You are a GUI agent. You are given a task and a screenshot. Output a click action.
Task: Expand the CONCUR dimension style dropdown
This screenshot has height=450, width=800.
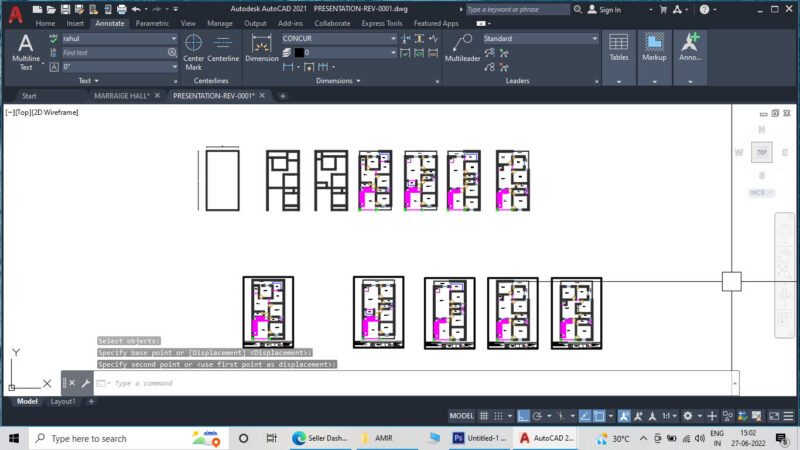[393, 38]
